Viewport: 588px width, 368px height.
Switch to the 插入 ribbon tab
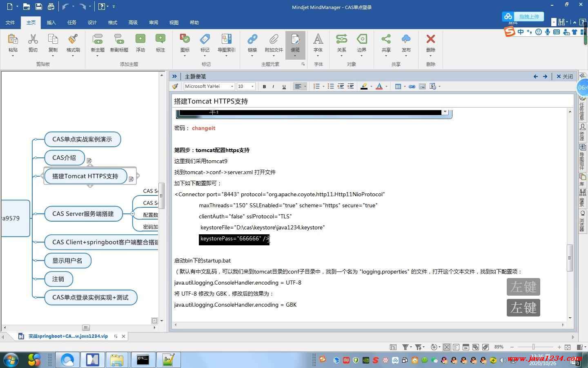click(51, 22)
